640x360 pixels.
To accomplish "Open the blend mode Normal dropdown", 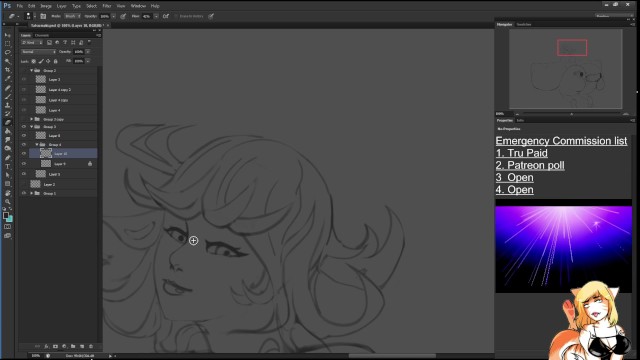I will point(39,52).
